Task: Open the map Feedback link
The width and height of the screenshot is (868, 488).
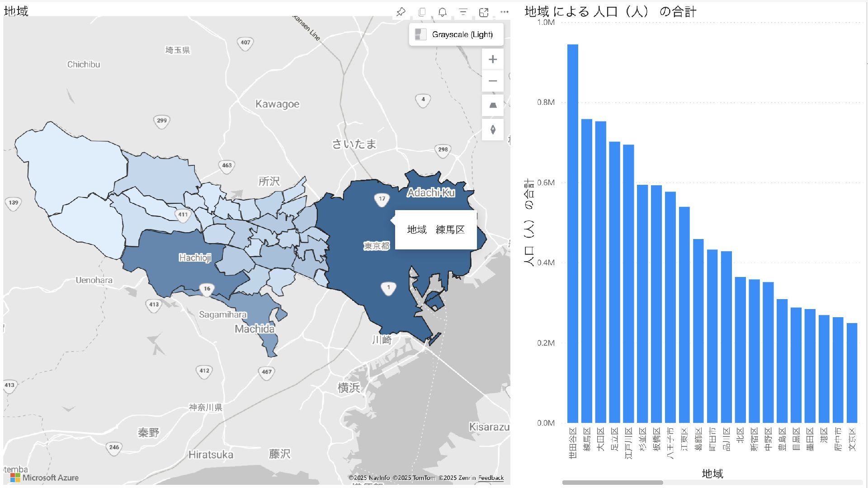Action: point(491,478)
